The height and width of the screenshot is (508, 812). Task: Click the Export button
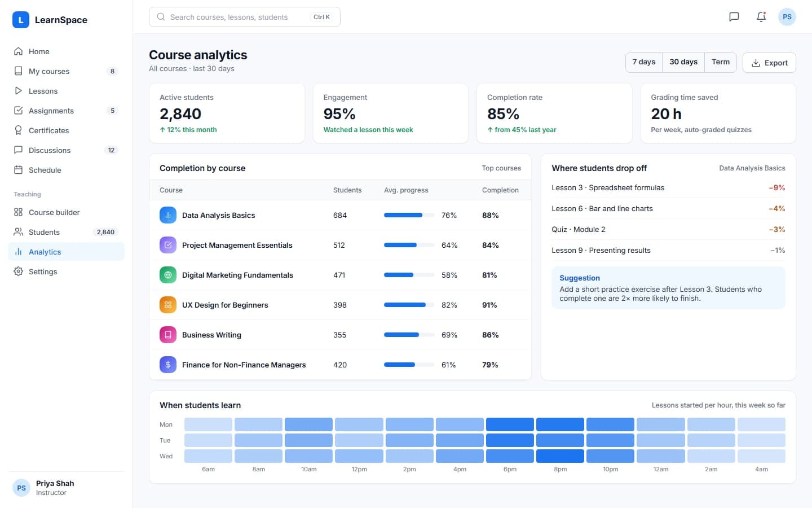(769, 63)
